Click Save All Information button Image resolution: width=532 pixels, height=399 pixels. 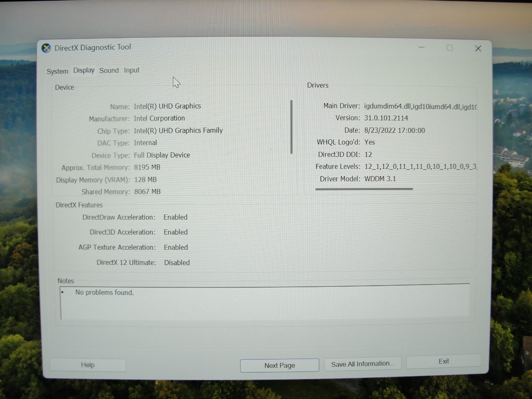[x=363, y=364]
